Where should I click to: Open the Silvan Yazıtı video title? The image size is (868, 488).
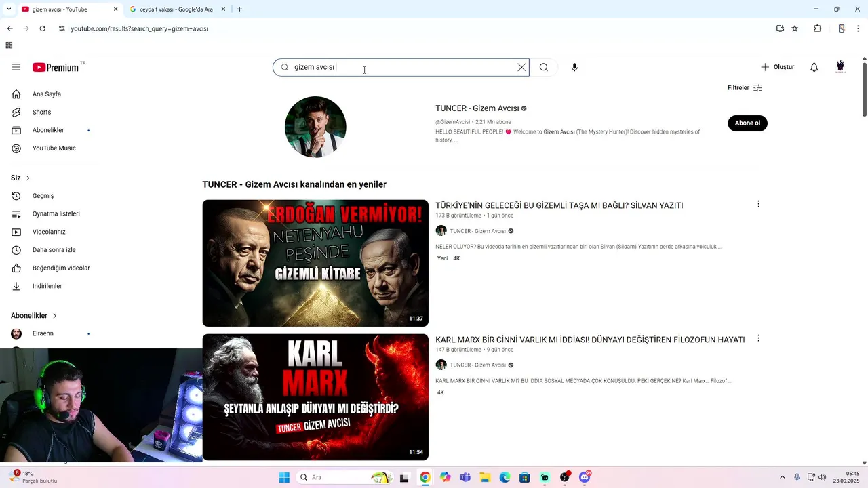tap(559, 205)
